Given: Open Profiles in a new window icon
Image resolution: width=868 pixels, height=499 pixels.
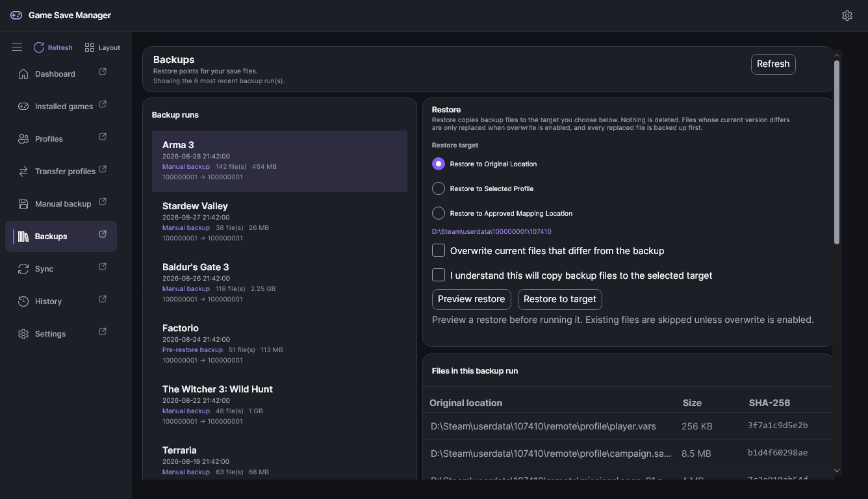Looking at the screenshot, I should [x=103, y=137].
